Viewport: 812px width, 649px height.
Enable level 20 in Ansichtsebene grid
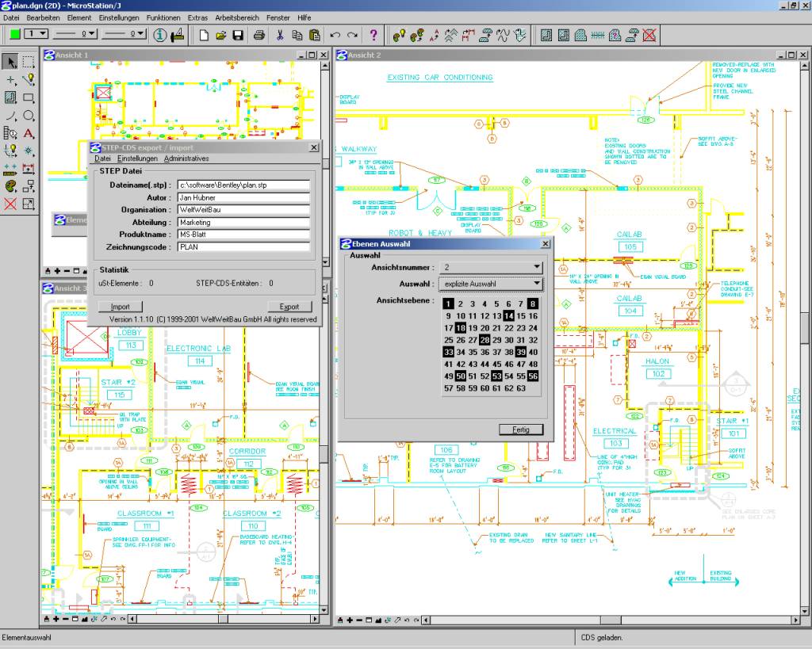(485, 328)
